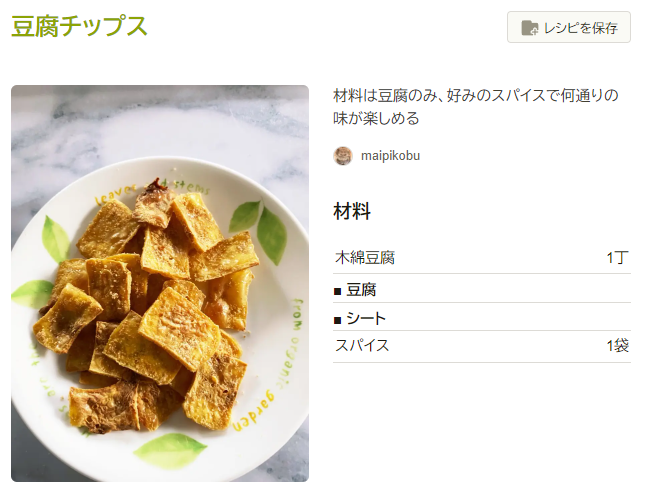646x496 pixels.
Task: Click the marble background in photo's top-left
Action: [x=50, y=120]
